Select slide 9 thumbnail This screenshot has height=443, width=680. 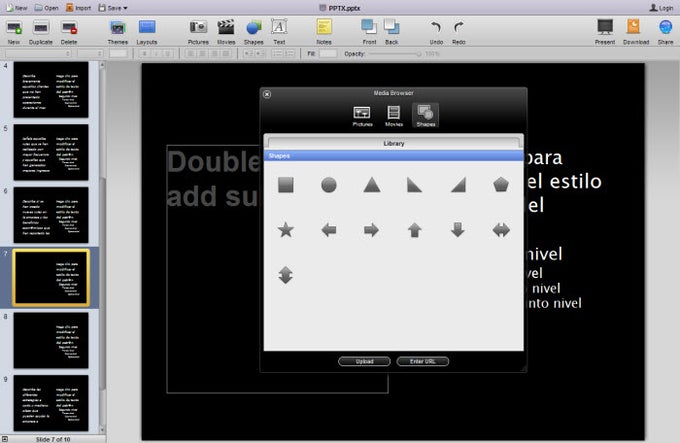[51, 403]
